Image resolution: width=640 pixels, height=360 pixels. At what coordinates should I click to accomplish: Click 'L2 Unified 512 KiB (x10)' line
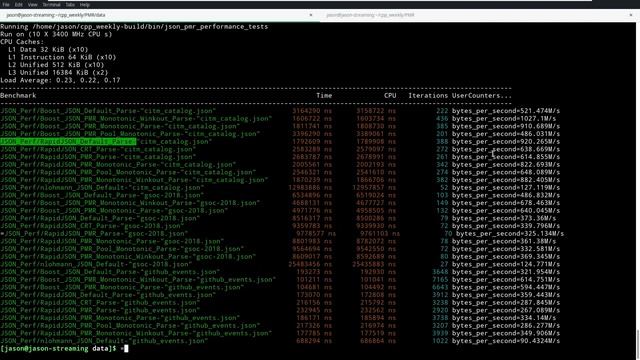click(x=56, y=65)
